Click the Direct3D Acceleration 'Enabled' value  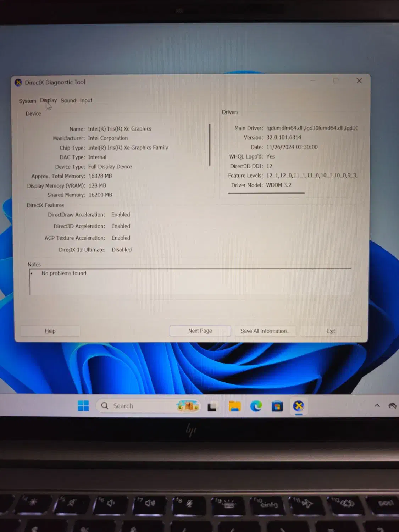point(121,226)
